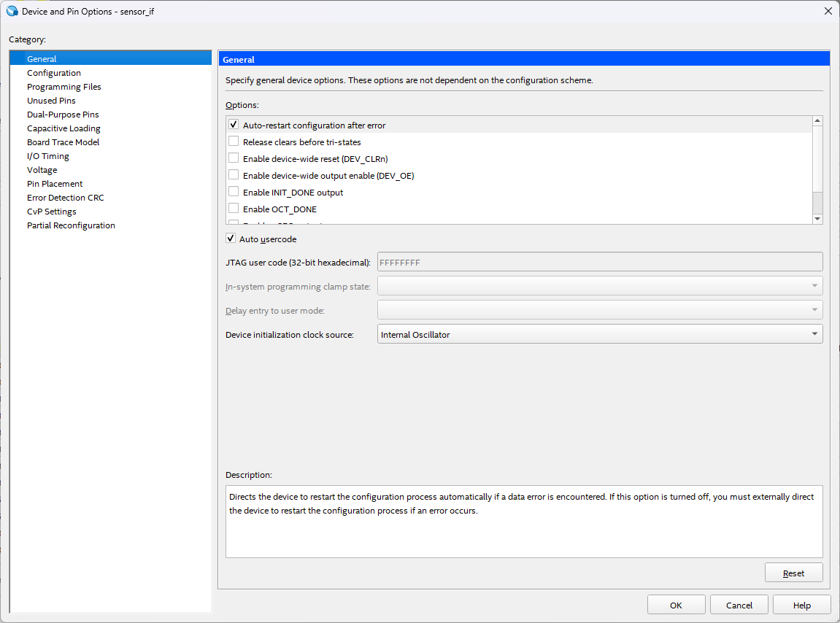Uncheck Auto-restart configuration after error
The image size is (840, 623).
234,125
